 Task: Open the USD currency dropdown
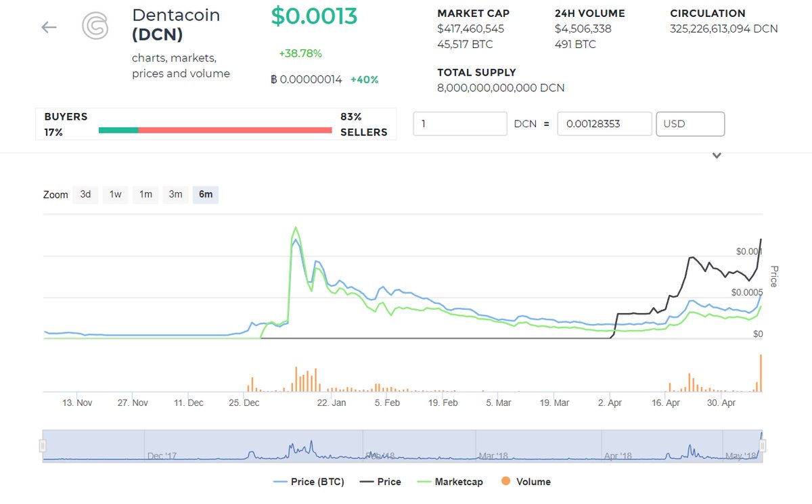690,124
